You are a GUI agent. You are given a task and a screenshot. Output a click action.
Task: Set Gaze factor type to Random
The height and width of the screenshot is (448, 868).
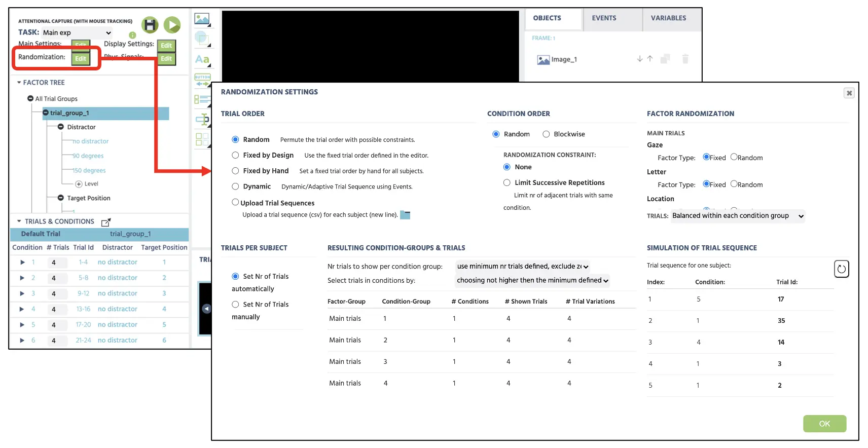coord(734,157)
